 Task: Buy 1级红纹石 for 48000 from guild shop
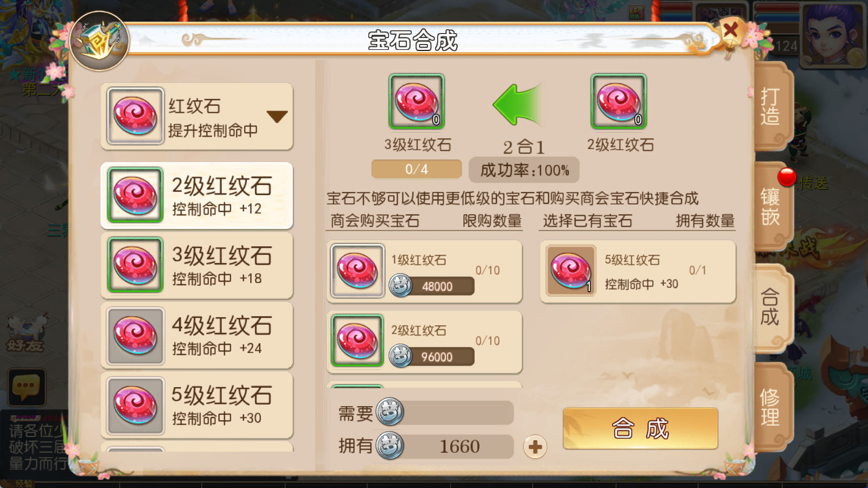(x=424, y=271)
